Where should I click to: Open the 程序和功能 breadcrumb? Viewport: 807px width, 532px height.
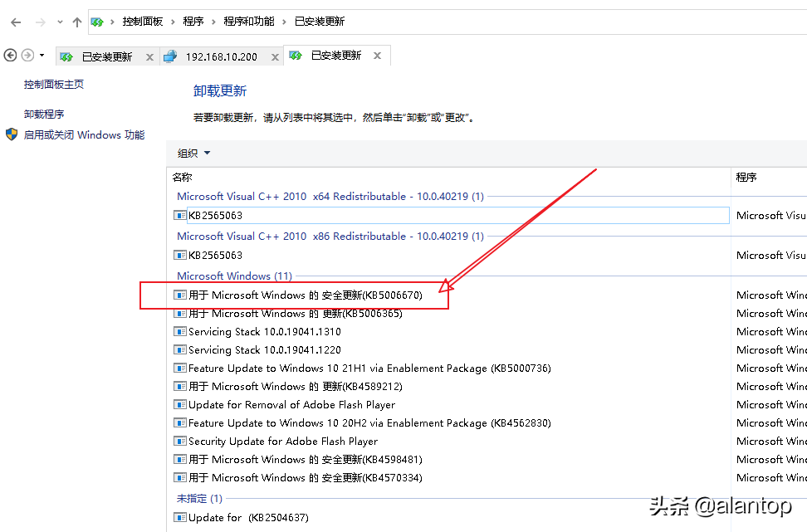pyautogui.click(x=249, y=22)
